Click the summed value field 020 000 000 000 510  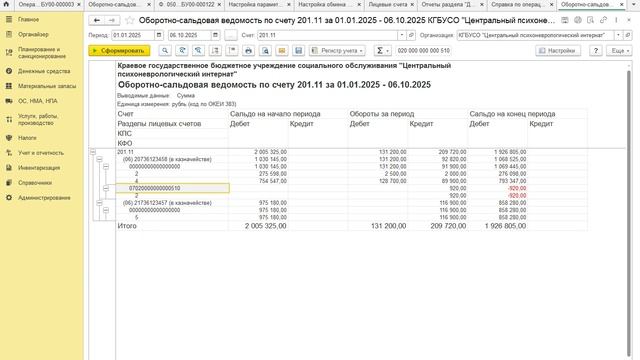coord(423,50)
